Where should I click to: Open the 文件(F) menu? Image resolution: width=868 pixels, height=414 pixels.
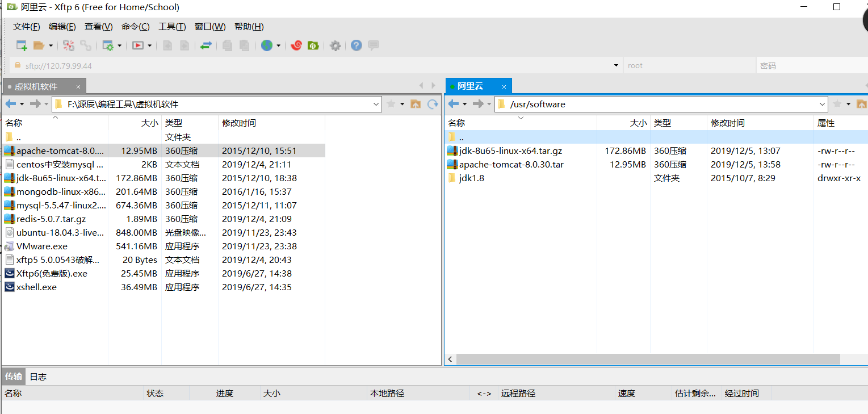point(27,27)
